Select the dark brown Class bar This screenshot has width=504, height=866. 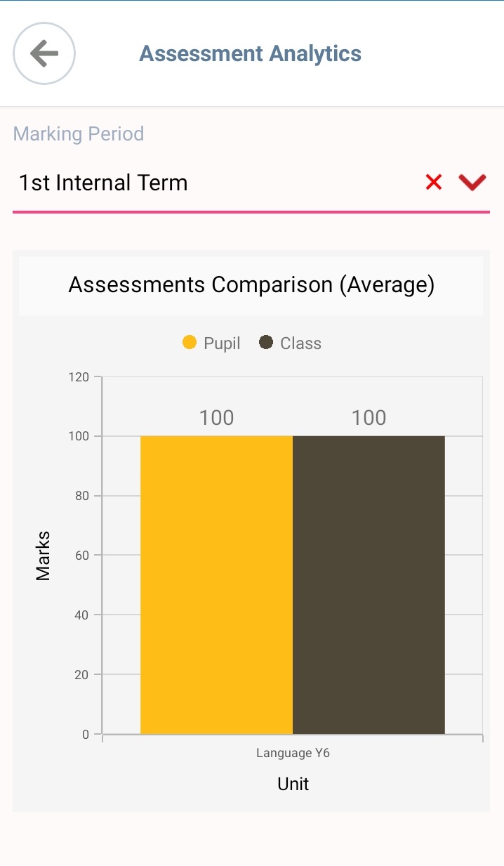pos(369,585)
